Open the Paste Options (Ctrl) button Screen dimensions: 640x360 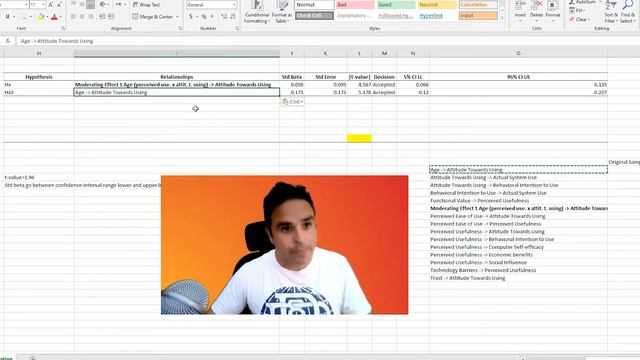pos(293,102)
